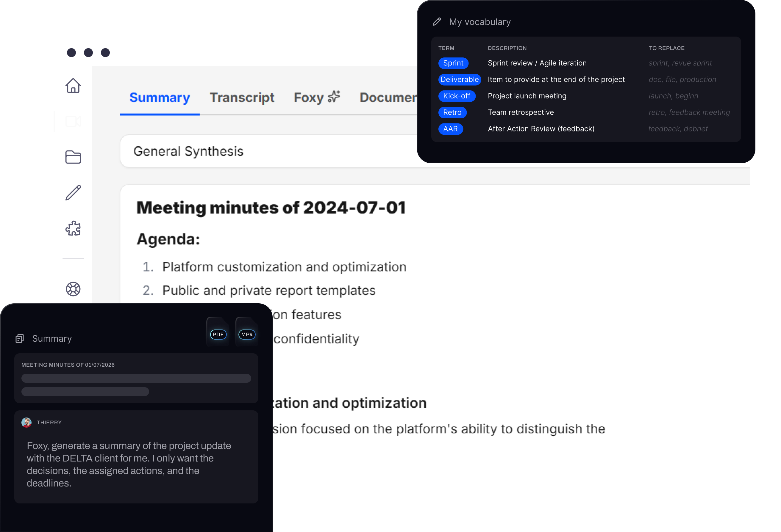Screen dimensions: 781x532
Task: Click the Meeting minutes of 01/07/2026 card
Action: coord(136,378)
